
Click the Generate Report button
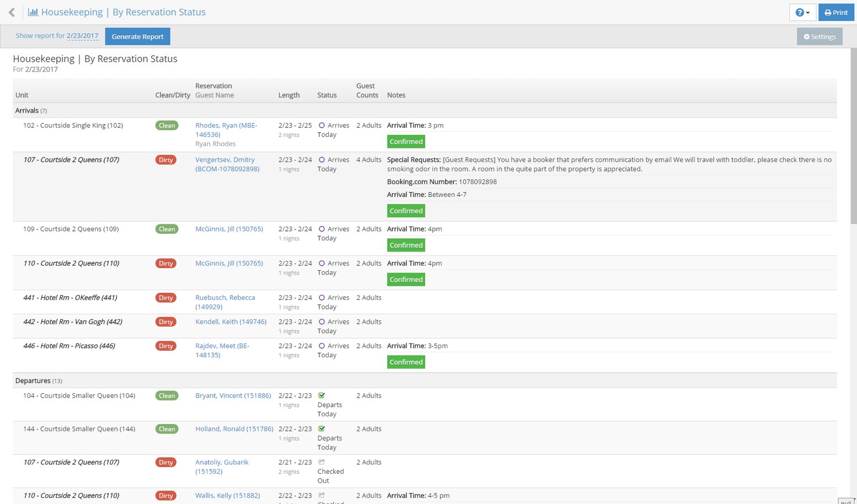tap(137, 37)
